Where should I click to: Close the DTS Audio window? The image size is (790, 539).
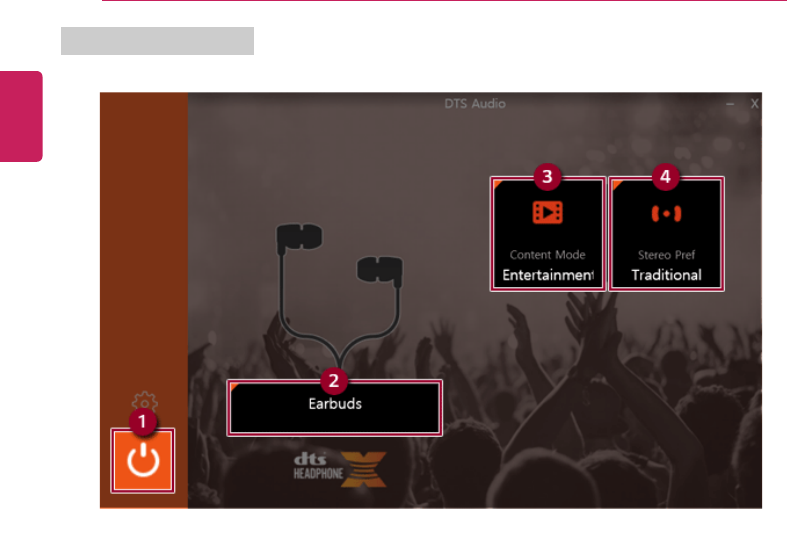coord(754,104)
